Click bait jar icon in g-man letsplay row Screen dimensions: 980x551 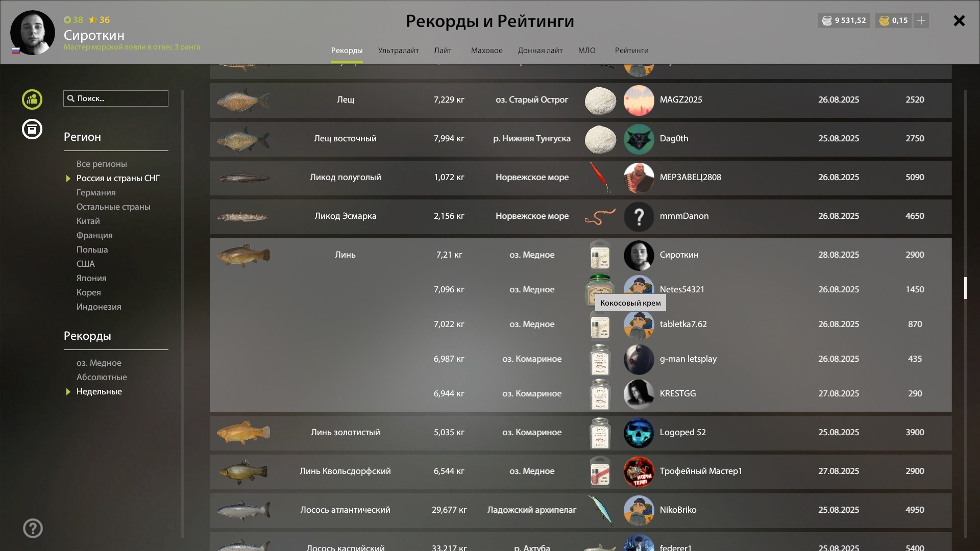point(600,359)
